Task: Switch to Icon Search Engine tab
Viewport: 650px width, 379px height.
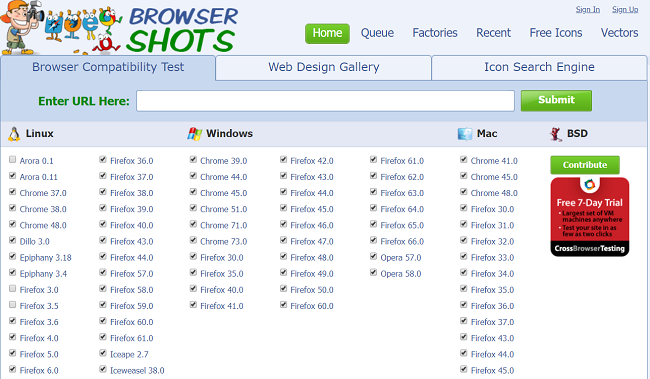Action: pos(539,67)
